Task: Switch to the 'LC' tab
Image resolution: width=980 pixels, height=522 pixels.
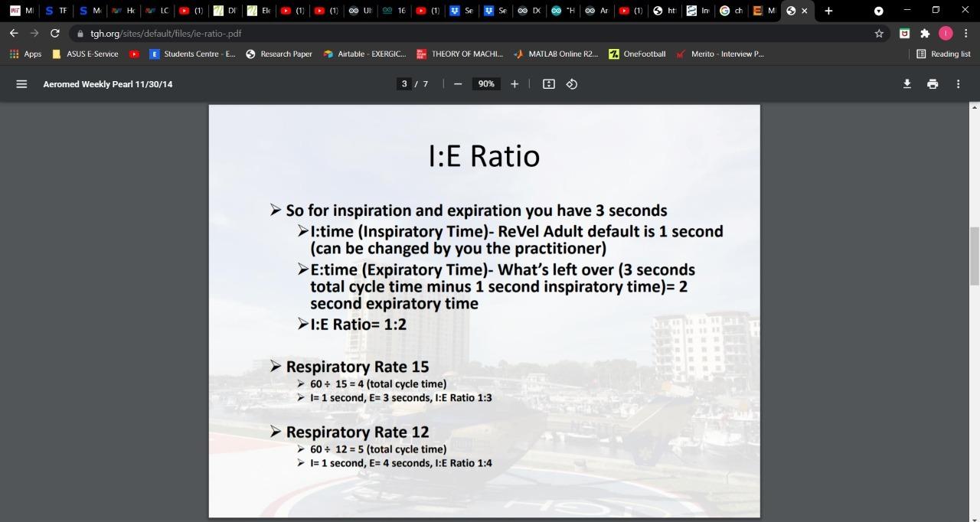Action: [156, 11]
